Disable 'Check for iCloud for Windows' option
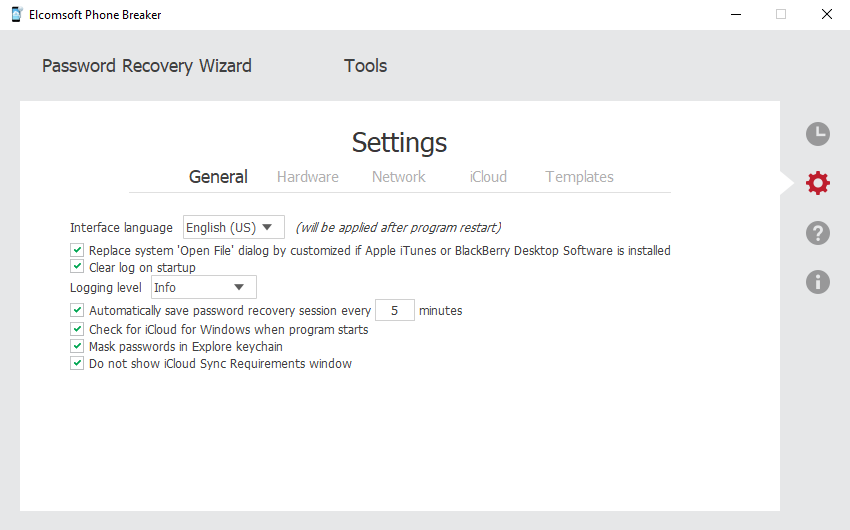 (x=77, y=329)
